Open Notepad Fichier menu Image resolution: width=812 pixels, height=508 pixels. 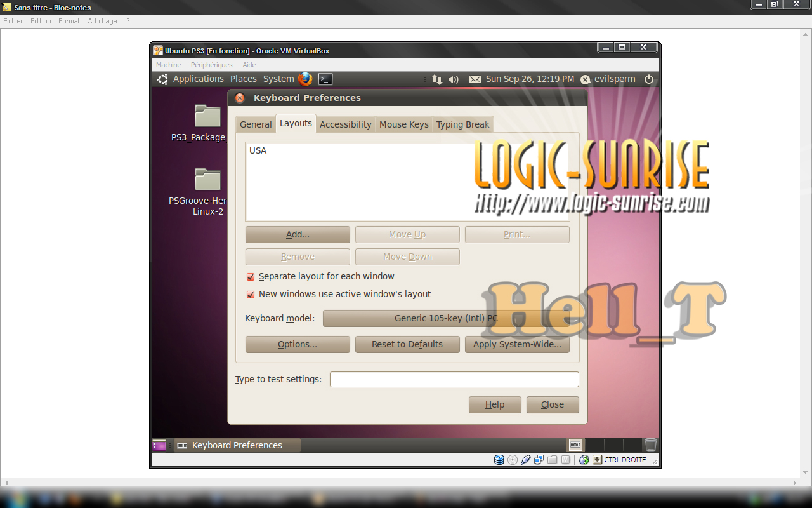tap(13, 21)
